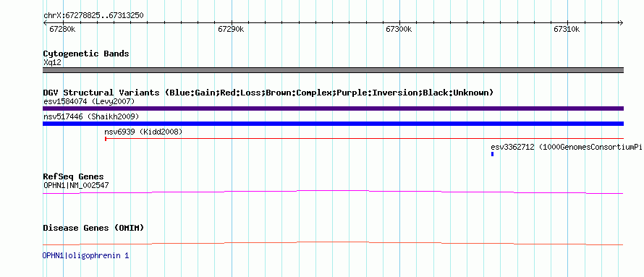The height and width of the screenshot is (277, 644).
Task: Open the nsv6939 (Kidd2008) label
Action: coord(143,132)
